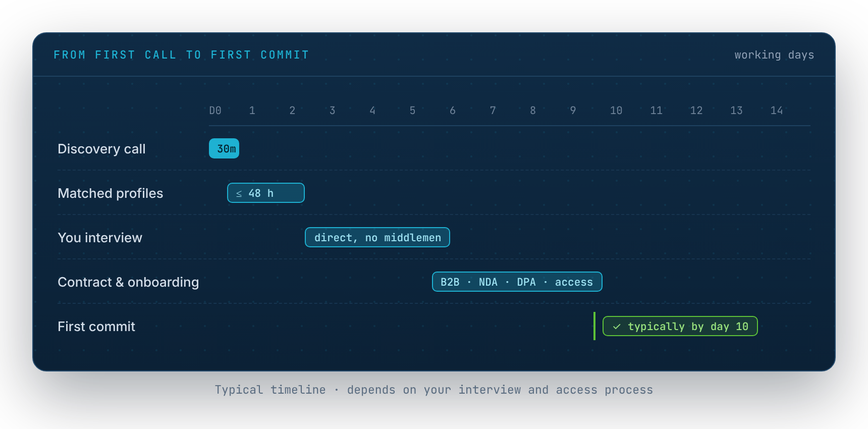Click the 'working days' label
Image resolution: width=868 pixels, height=429 pixels.
(774, 55)
